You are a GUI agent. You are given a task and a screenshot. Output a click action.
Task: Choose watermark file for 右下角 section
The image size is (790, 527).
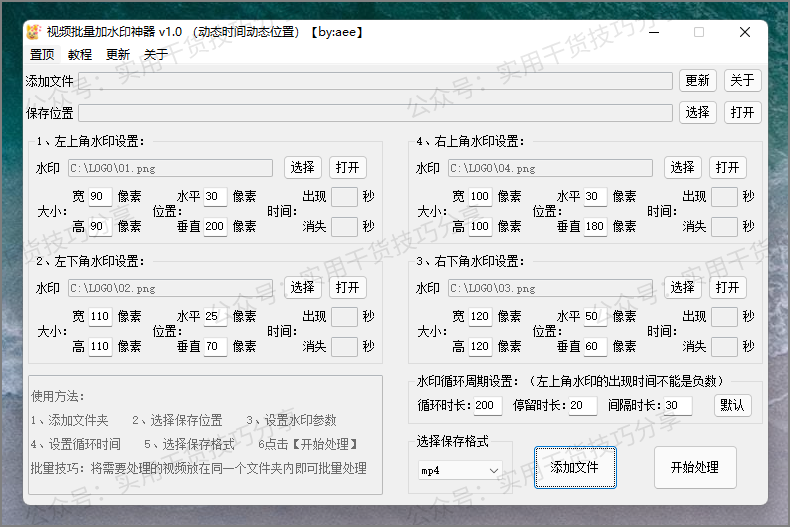click(682, 287)
